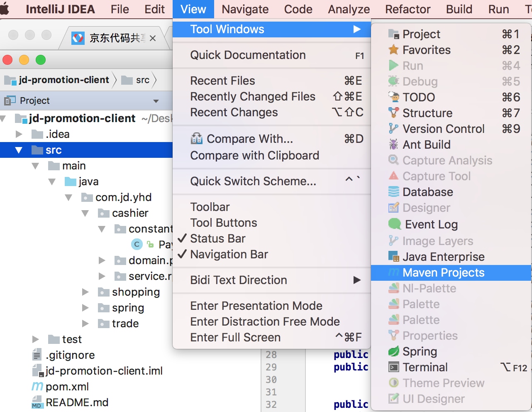Open the Navigate menu
This screenshot has height=412, width=532.
(245, 9)
